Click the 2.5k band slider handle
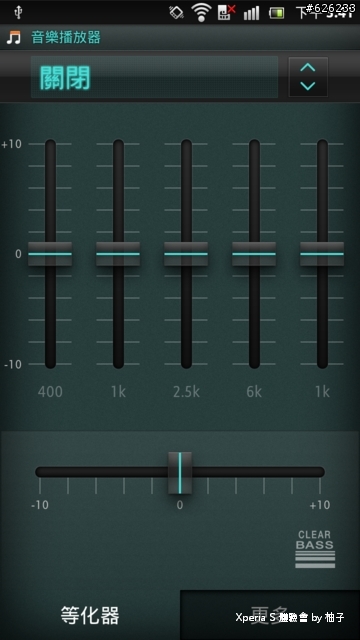 [186, 254]
